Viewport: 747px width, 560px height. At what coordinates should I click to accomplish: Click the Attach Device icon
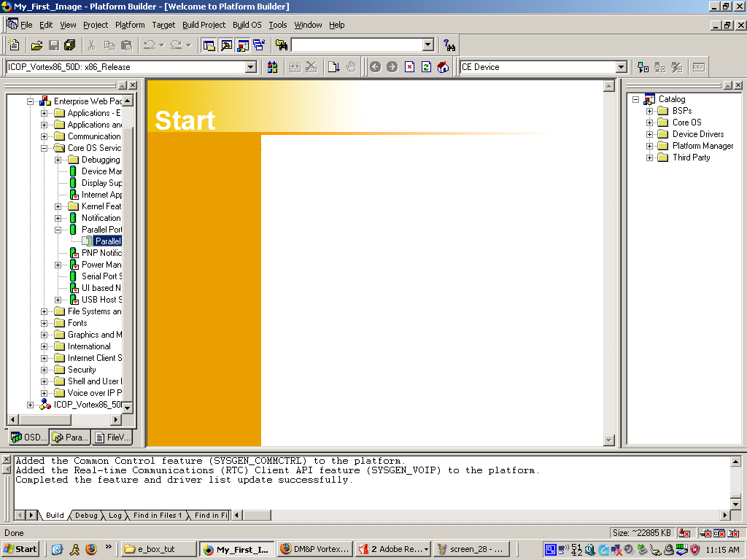click(643, 67)
